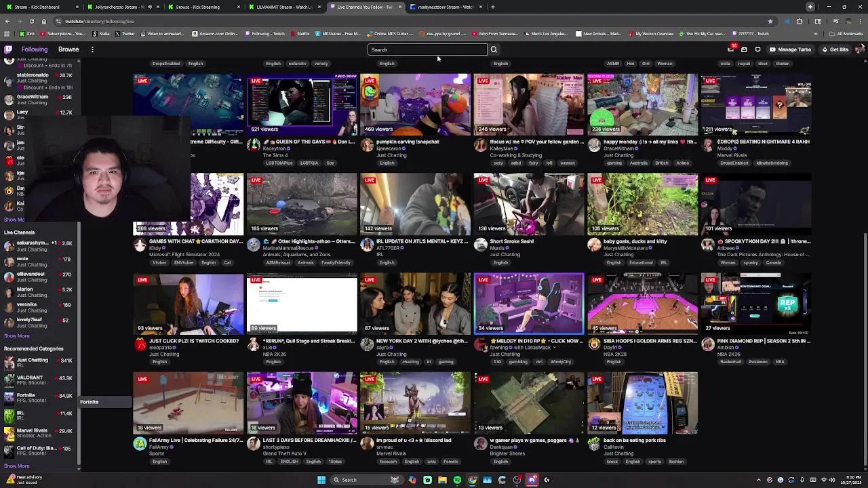The image size is (868, 488).
Task: Open the Windows Start menu
Action: click(x=321, y=480)
